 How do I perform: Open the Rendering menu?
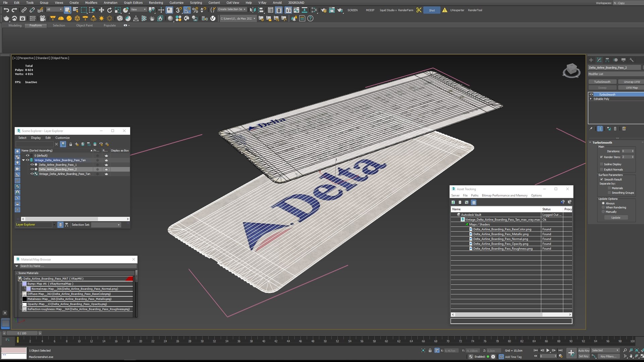point(156,3)
